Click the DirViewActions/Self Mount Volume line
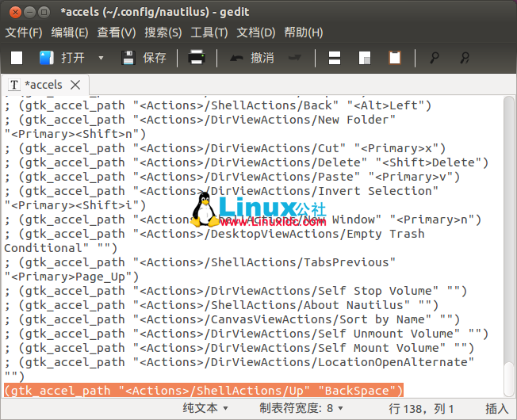 pos(239,348)
